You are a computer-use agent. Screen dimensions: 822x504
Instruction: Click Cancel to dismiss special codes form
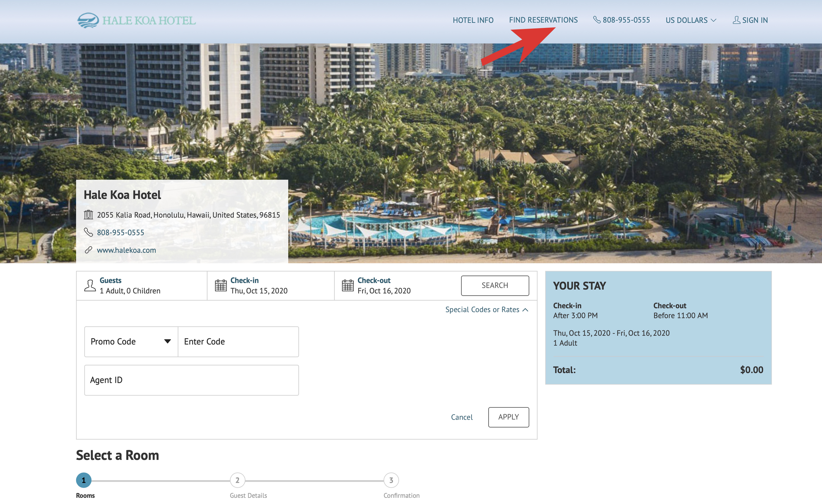point(462,417)
